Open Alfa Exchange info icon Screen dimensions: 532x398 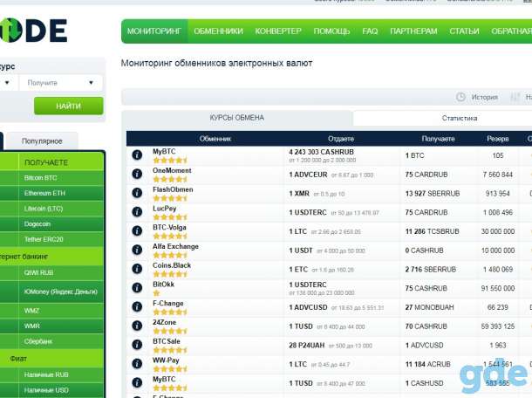tap(137, 250)
